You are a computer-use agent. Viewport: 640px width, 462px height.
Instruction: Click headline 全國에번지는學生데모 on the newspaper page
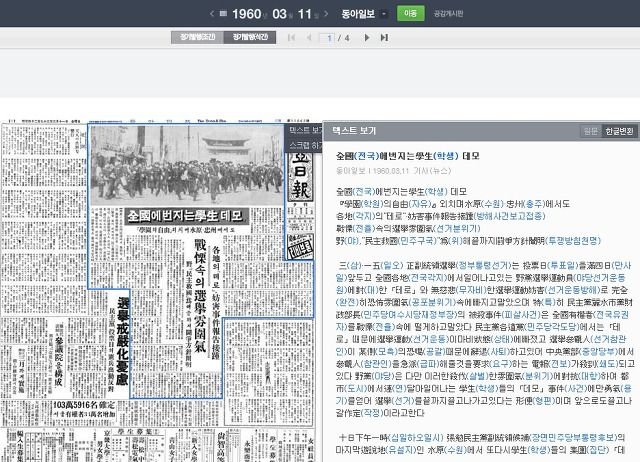[x=187, y=216]
